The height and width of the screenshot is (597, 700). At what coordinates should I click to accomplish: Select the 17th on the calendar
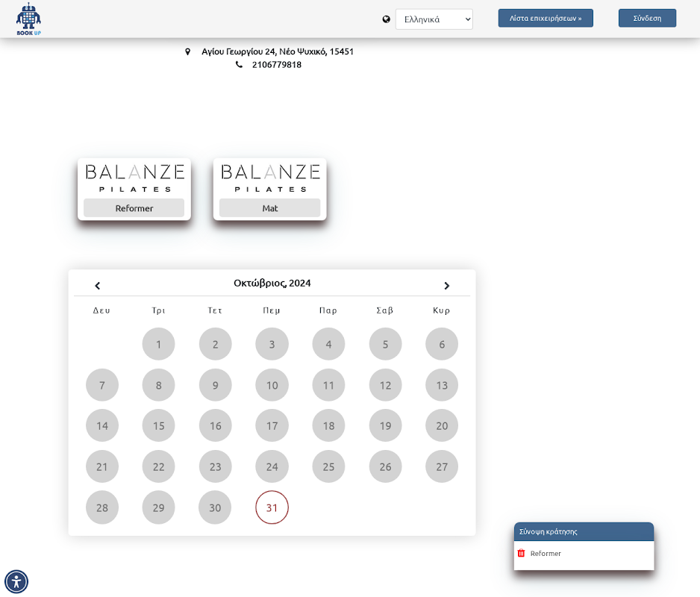pos(272,425)
